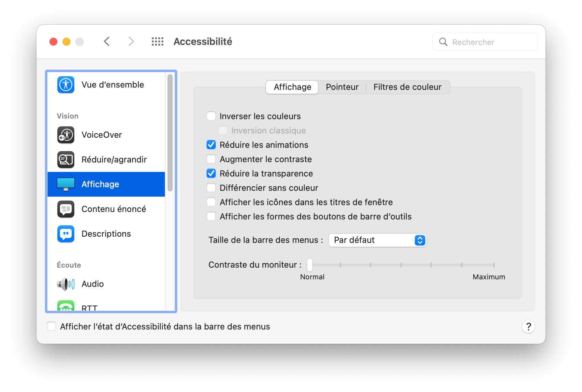The image size is (582, 392).
Task: Open the Taille de la barre des menus dropdown
Action: pyautogui.click(x=377, y=240)
